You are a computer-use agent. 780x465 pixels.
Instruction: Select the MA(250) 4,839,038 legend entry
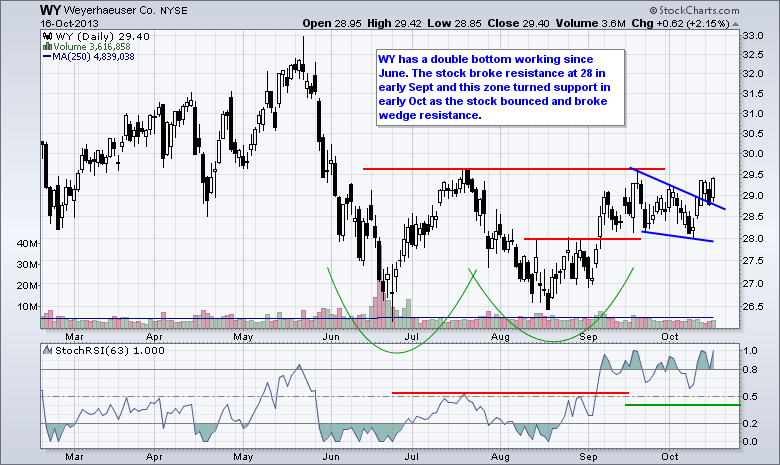(93, 57)
